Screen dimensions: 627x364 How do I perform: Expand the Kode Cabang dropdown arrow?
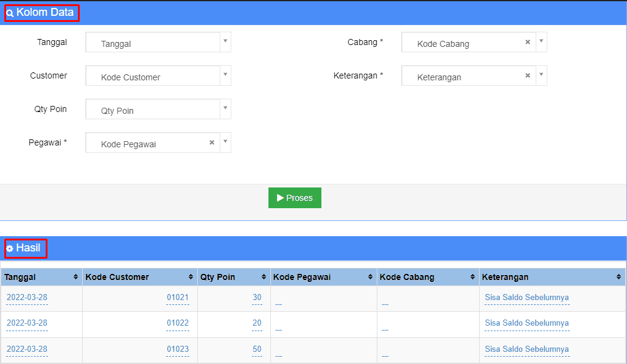click(541, 41)
